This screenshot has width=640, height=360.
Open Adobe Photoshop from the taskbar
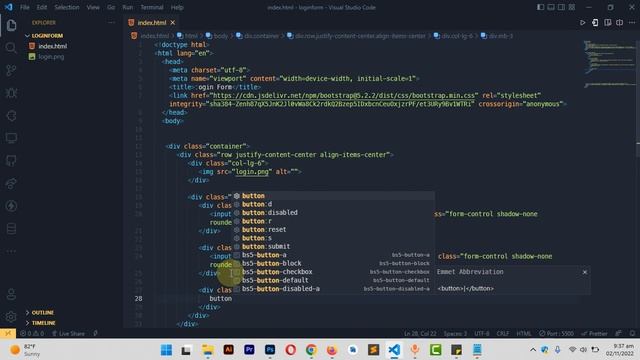click(270, 350)
